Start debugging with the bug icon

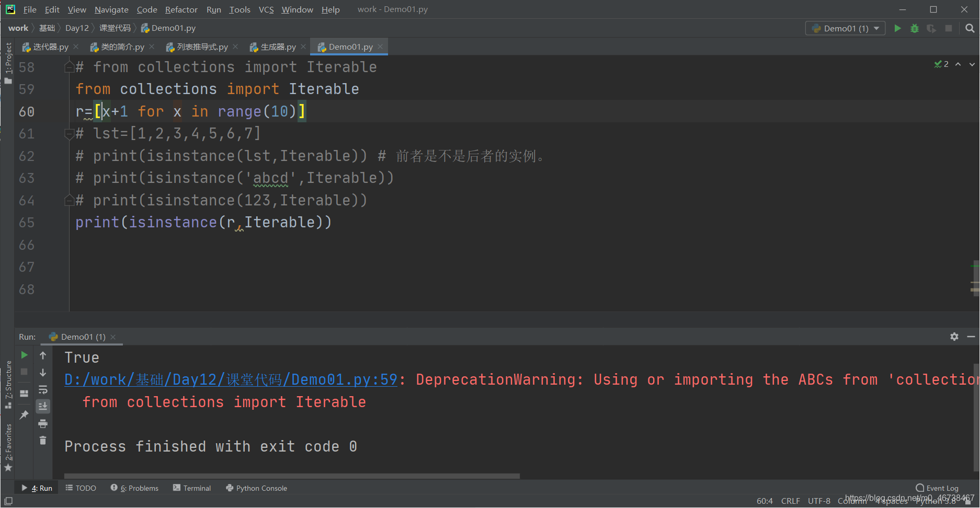915,28
